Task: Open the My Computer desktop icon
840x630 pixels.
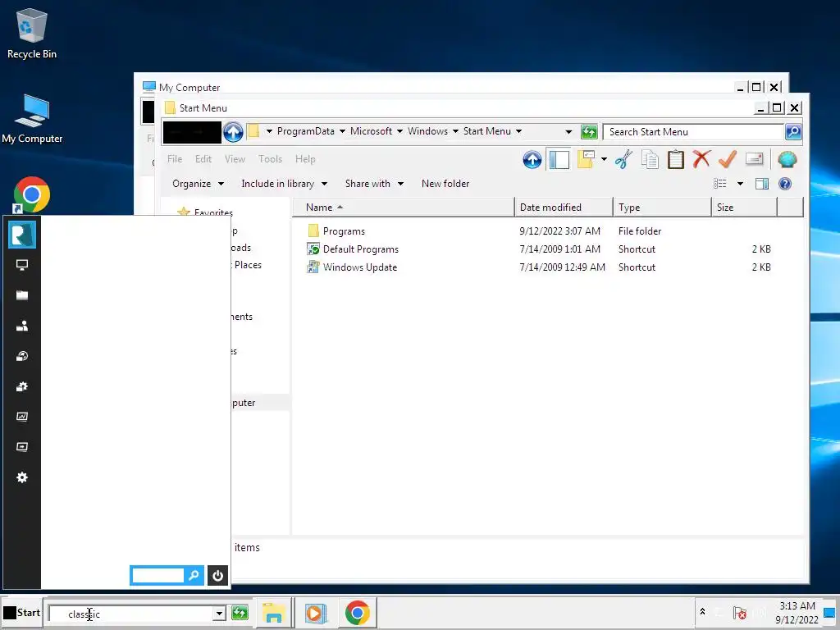Action: pyautogui.click(x=32, y=119)
